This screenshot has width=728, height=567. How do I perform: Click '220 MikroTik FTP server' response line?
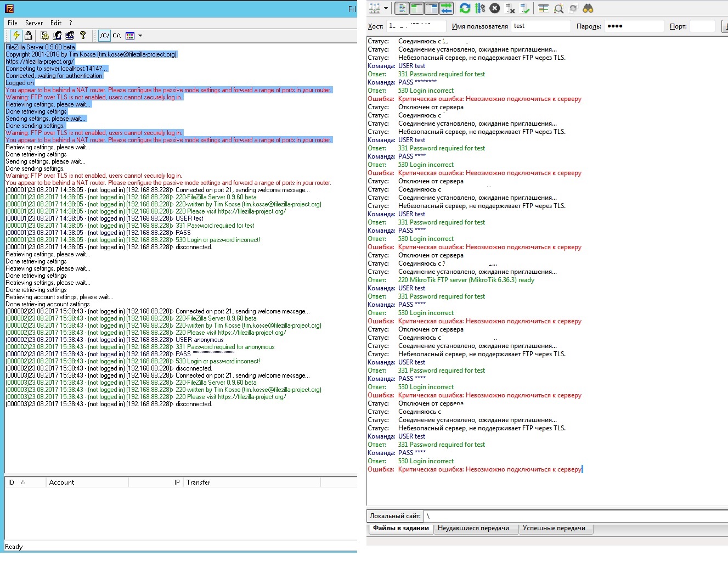(451, 280)
